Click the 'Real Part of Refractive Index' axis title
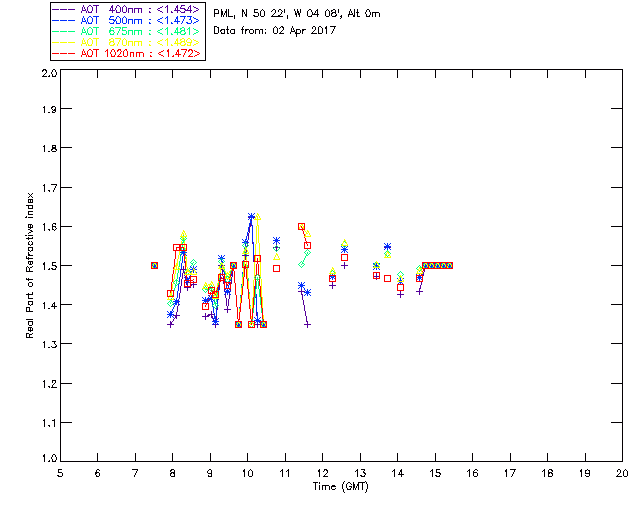This screenshot has height=512, width=640. pyautogui.click(x=31, y=267)
